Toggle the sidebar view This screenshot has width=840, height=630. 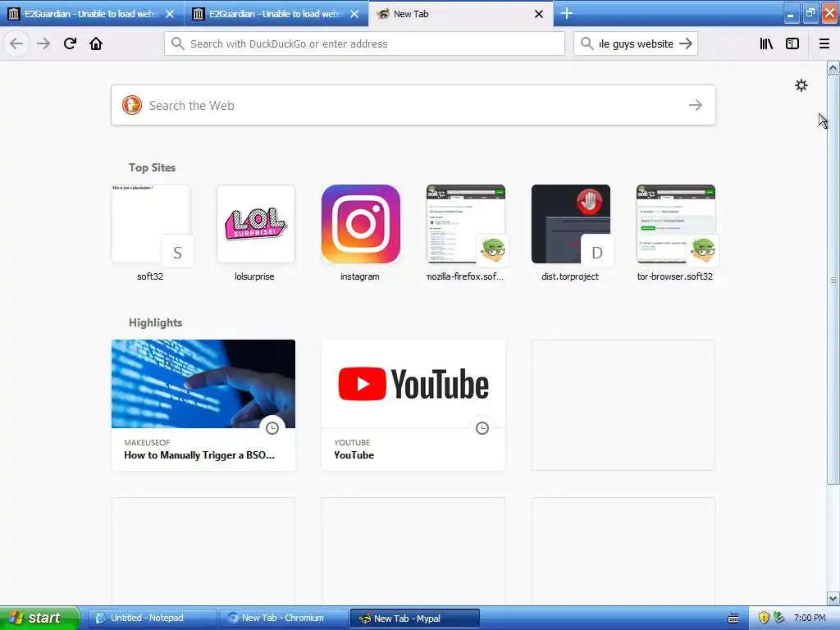click(792, 43)
